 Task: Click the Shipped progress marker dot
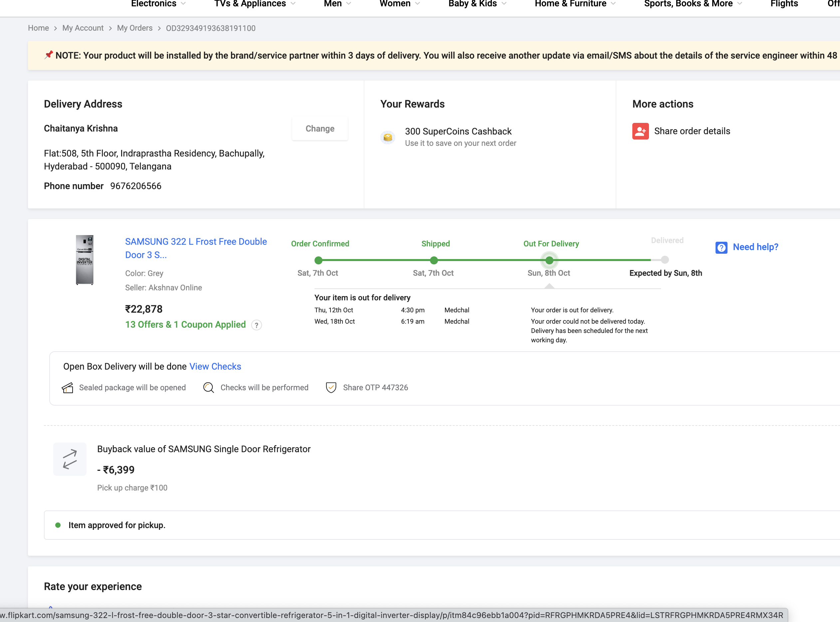[434, 260]
